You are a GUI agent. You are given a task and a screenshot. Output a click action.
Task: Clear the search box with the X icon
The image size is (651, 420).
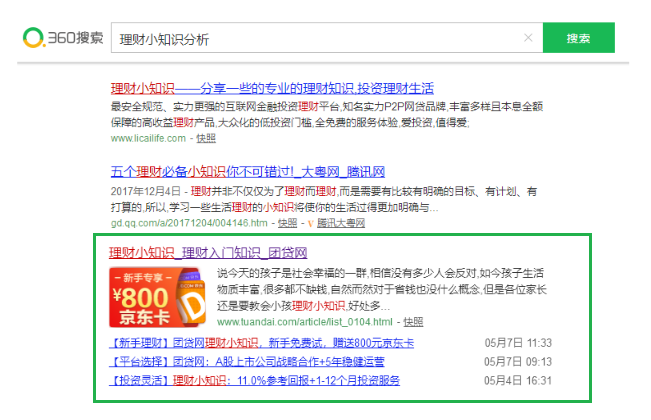(x=528, y=38)
